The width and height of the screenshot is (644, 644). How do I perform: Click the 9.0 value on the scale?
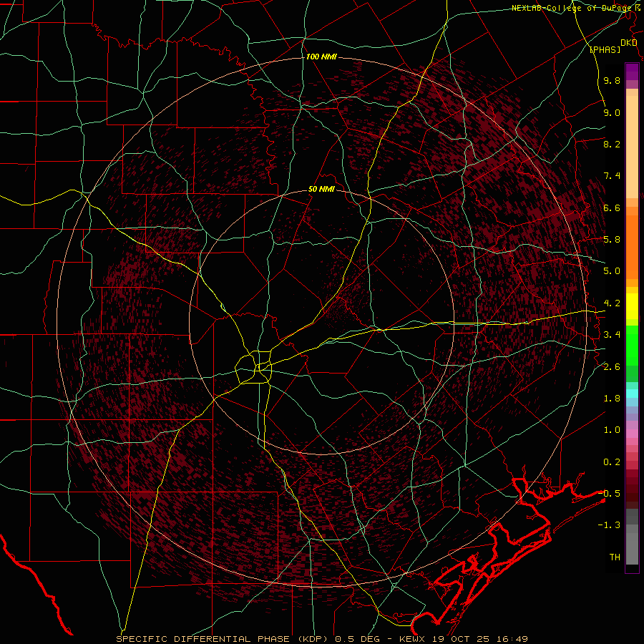612,112
